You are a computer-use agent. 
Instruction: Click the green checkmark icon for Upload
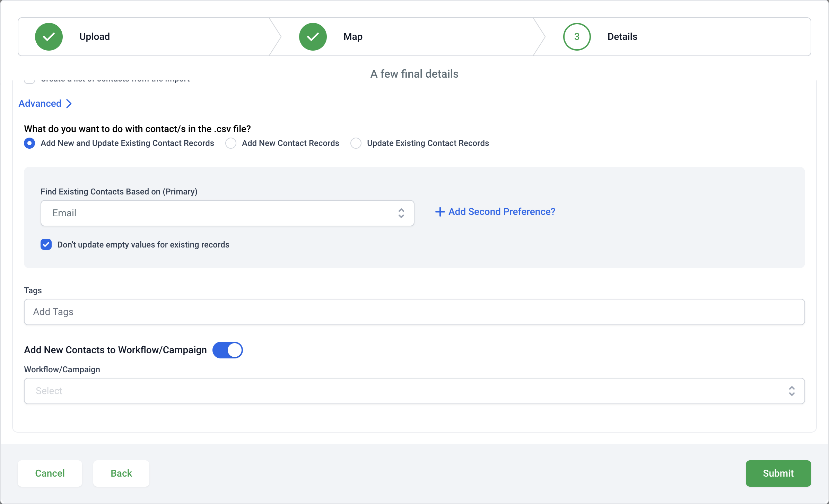click(x=49, y=37)
